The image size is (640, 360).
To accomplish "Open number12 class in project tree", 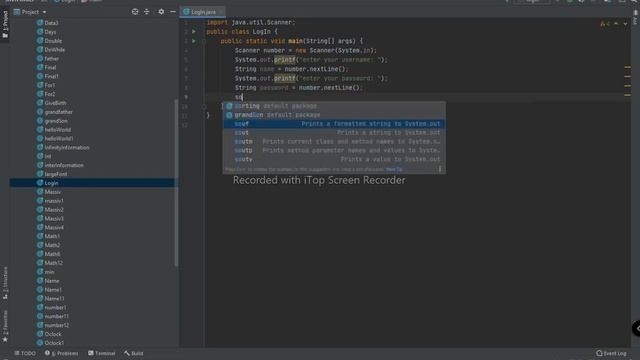I will pos(56,325).
